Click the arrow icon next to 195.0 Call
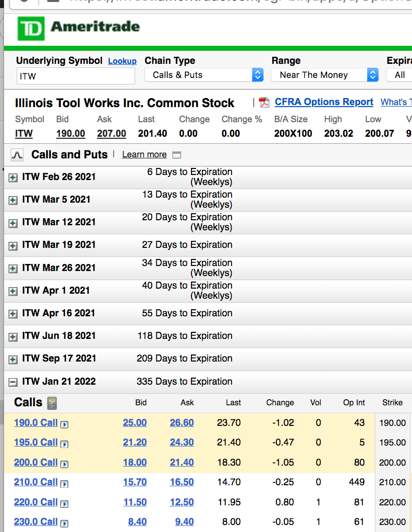The width and height of the screenshot is (412, 532). [x=64, y=444]
